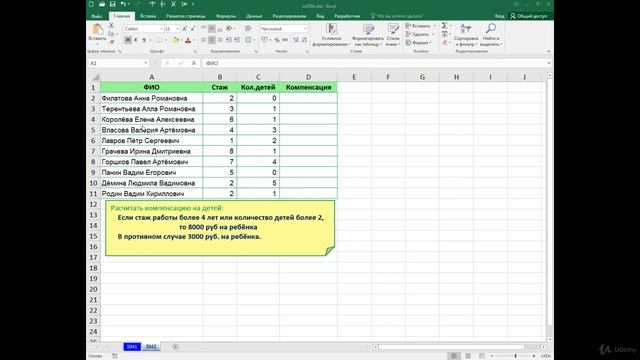Open the number format dropdown
The width and height of the screenshot is (640, 360).
pyautogui.click(x=305, y=29)
